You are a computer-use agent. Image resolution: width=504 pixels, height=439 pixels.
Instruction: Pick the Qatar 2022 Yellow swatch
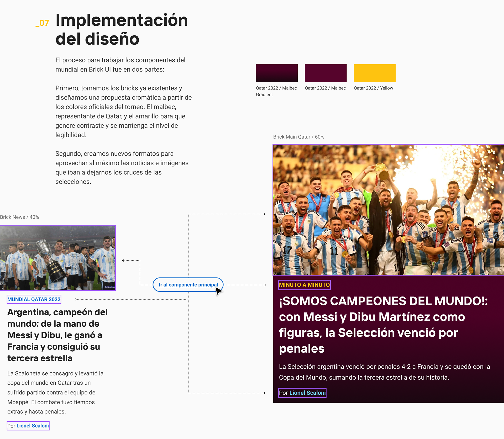374,73
